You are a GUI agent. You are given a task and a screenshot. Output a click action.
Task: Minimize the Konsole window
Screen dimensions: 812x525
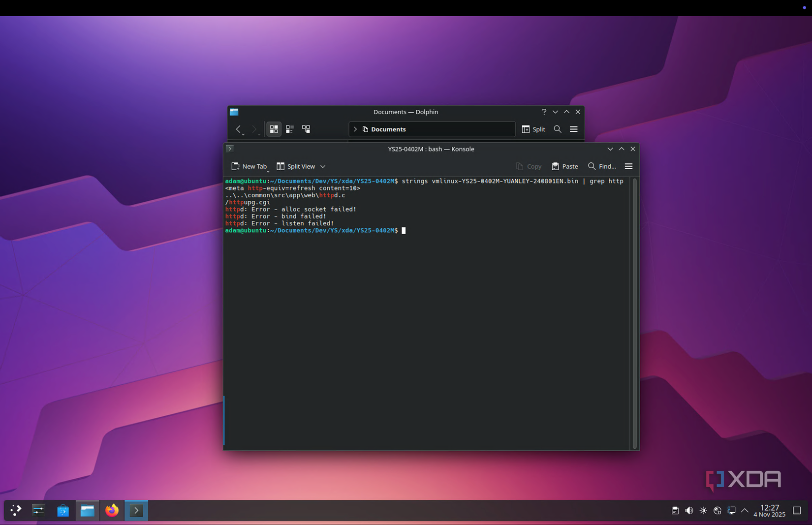[x=610, y=149]
